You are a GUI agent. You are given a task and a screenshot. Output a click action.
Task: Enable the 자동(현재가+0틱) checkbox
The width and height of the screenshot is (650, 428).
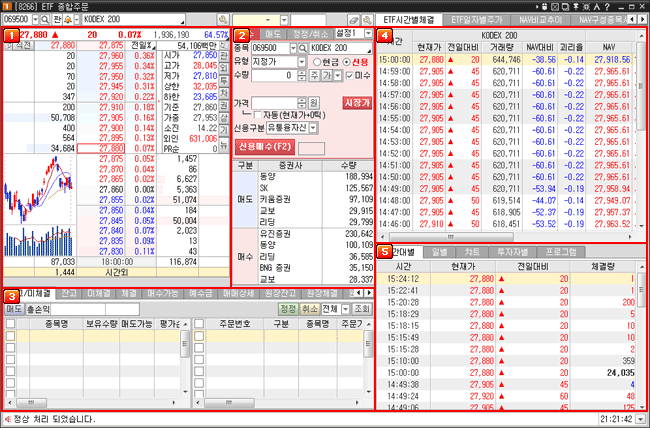coord(256,116)
